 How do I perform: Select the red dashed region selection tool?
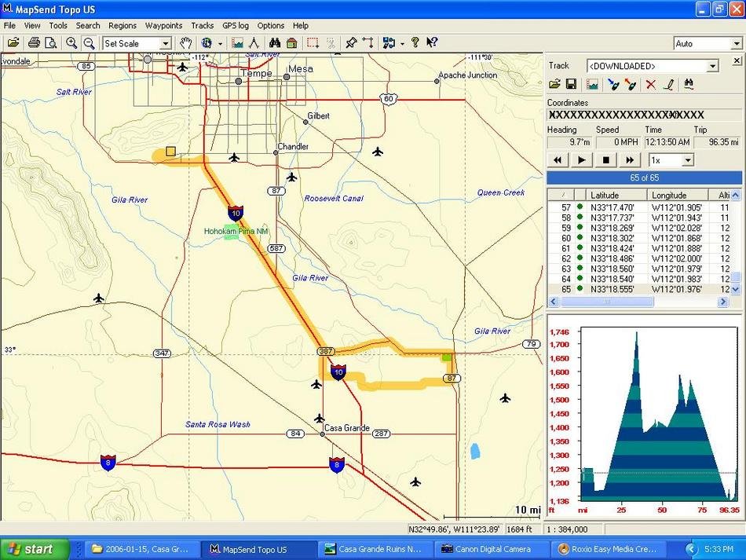click(x=313, y=43)
